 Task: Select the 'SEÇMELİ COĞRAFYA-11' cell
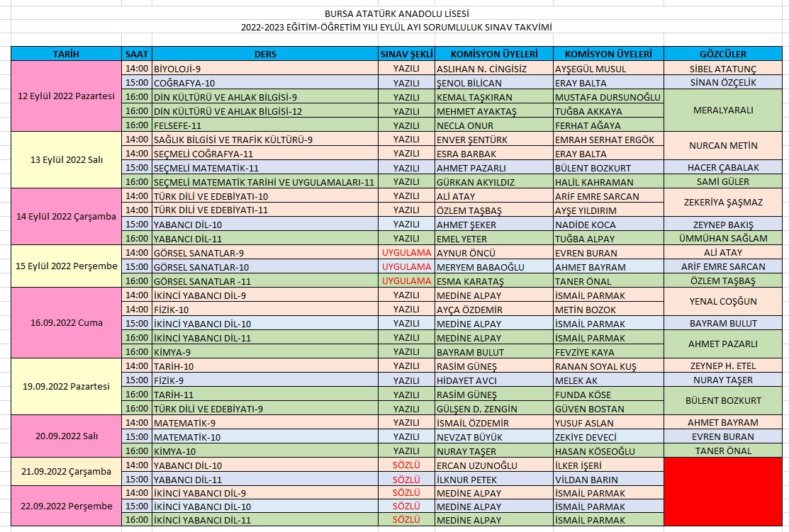click(265, 153)
